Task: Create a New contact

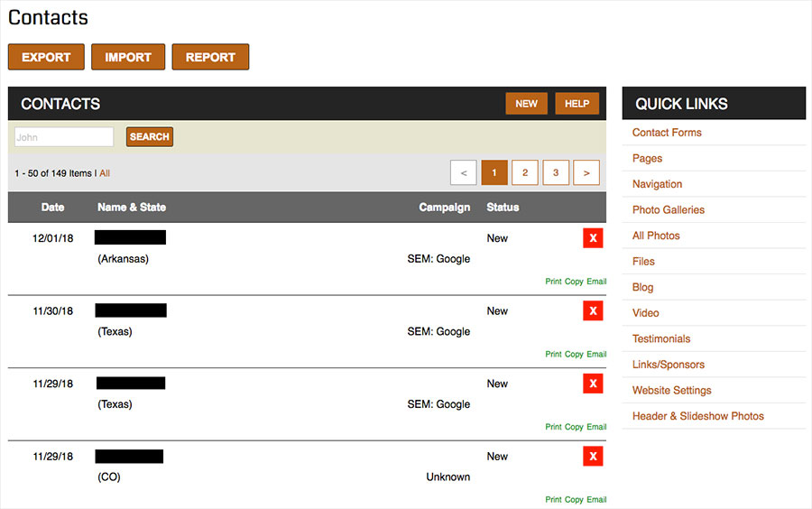Action: (526, 104)
